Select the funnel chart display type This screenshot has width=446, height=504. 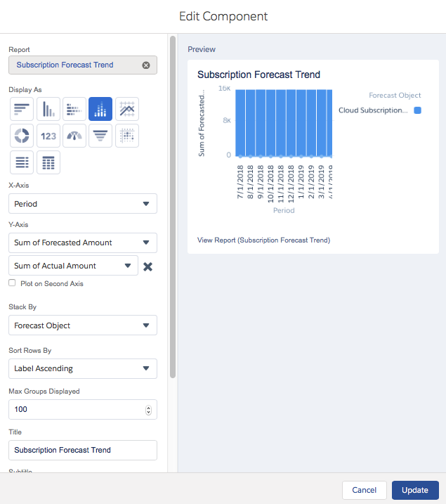click(x=100, y=136)
